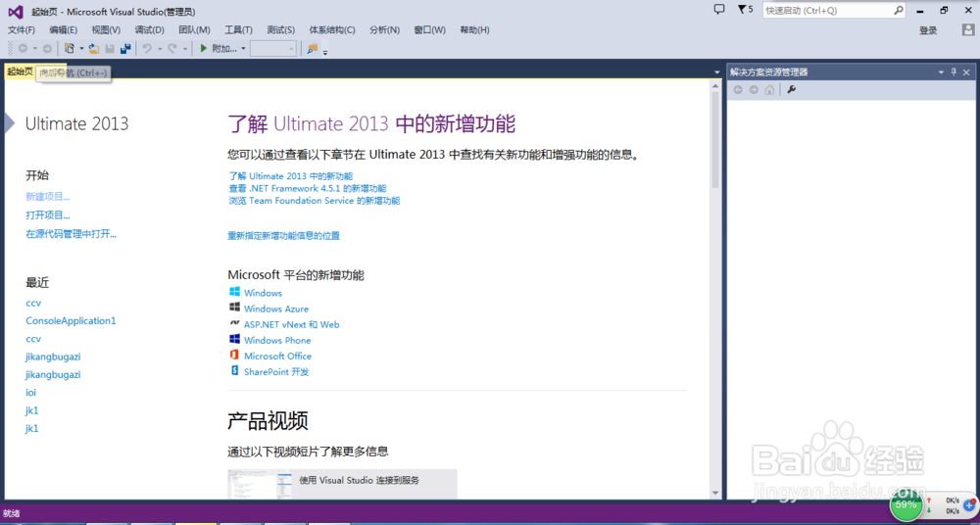Screen dimensions: 980x525
Task: Click the Solution Explorer properties wrench icon
Action: pos(791,90)
